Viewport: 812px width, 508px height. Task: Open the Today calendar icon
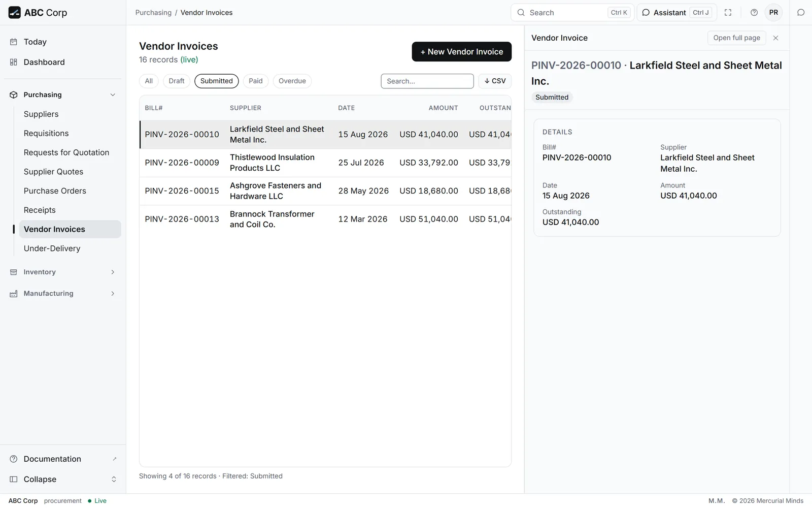pyautogui.click(x=14, y=42)
